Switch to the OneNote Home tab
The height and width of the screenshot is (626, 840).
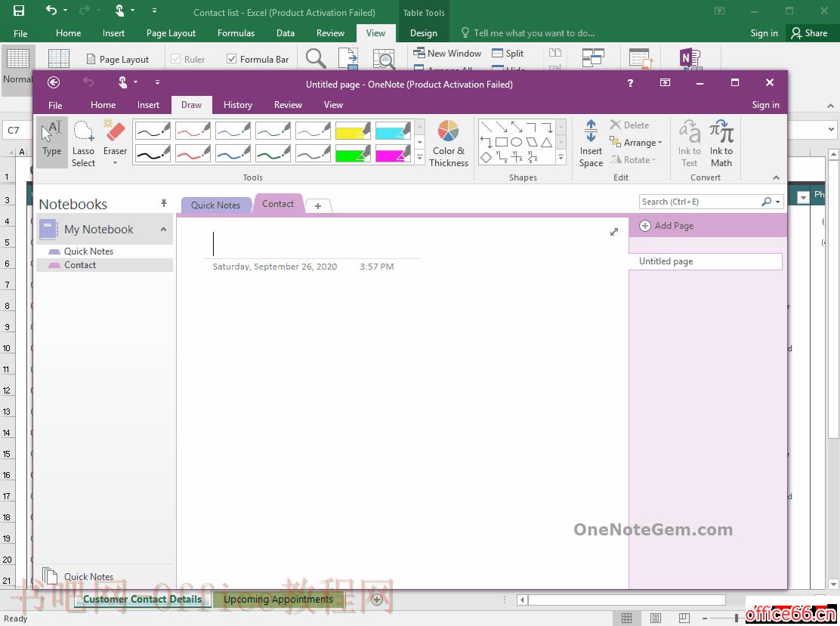click(103, 105)
